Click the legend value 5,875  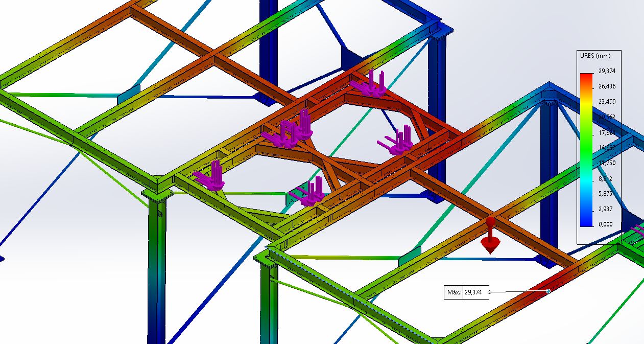click(x=606, y=194)
